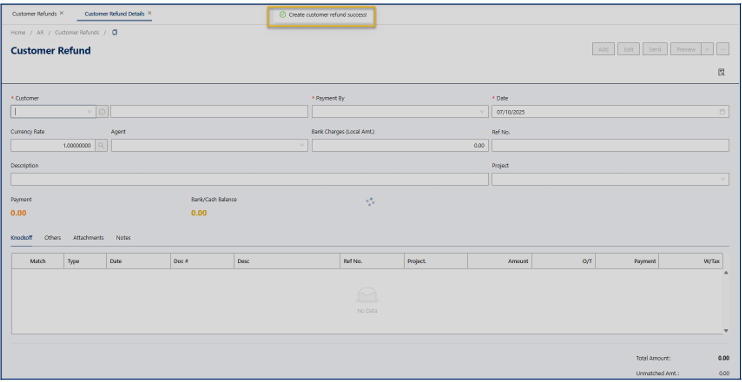
Task: Click the Desc column header
Action: (x=287, y=261)
